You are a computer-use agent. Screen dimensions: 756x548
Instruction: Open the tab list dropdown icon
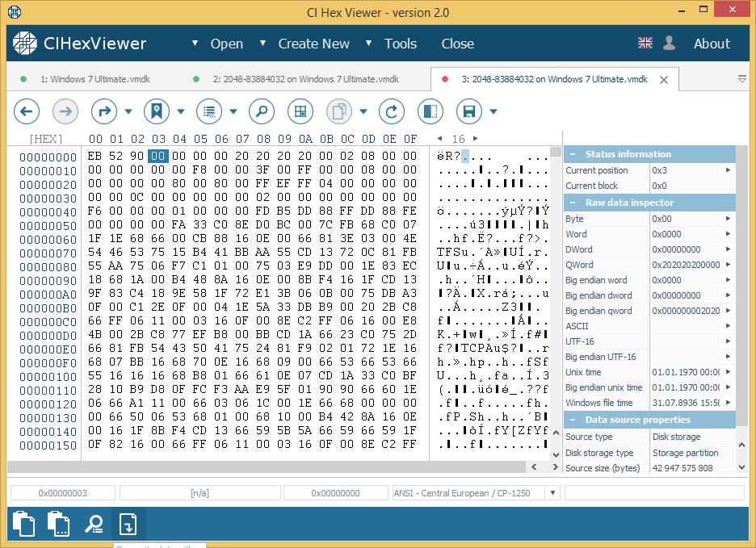pos(742,79)
